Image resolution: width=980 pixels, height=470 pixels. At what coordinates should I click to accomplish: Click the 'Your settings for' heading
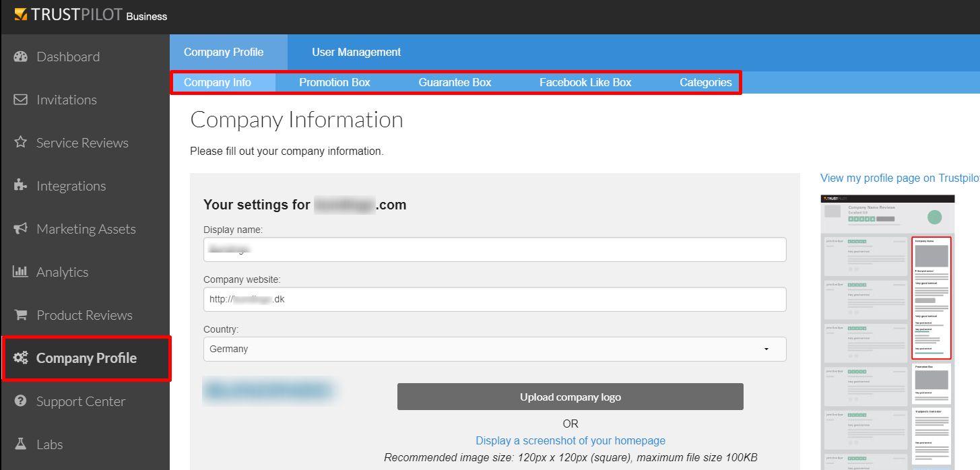305,205
